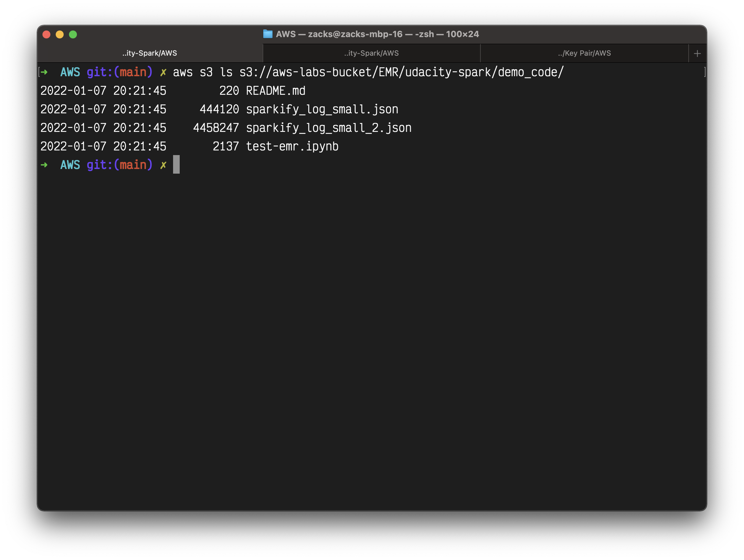Switch to the ../Key Pair/AWS tab
This screenshot has height=560, width=744.
point(584,53)
